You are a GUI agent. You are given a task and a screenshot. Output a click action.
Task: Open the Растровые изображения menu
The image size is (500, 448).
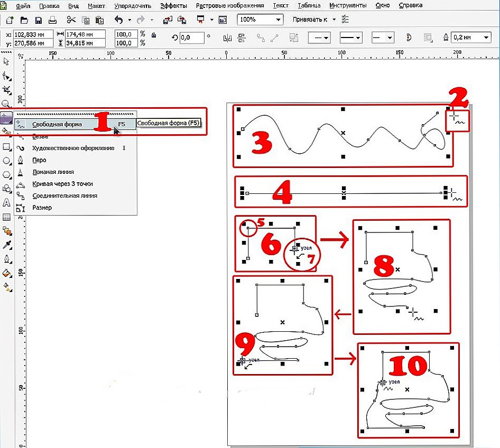[x=230, y=5]
